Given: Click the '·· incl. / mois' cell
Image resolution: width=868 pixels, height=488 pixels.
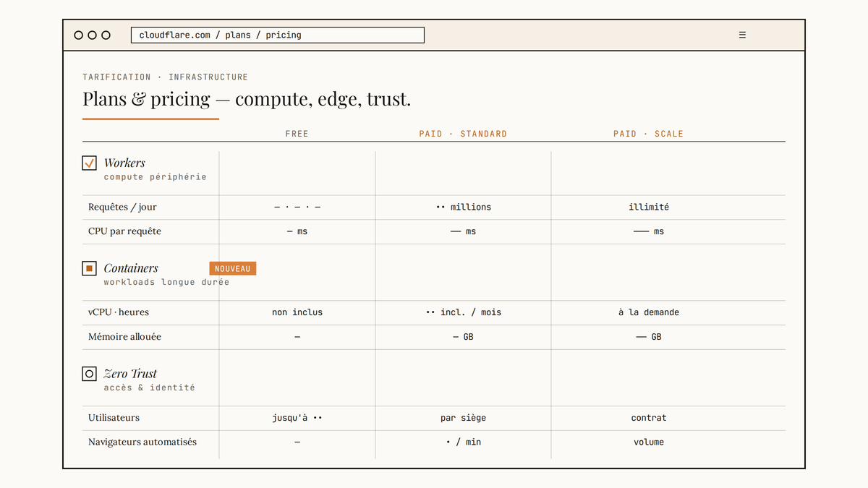Looking at the screenshot, I should click(x=463, y=312).
